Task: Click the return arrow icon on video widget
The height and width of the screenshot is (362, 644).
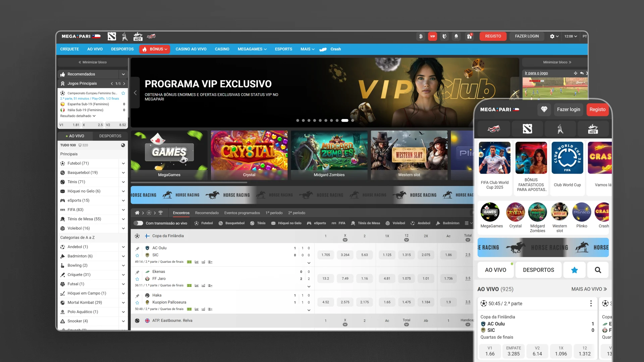Action: (x=582, y=73)
